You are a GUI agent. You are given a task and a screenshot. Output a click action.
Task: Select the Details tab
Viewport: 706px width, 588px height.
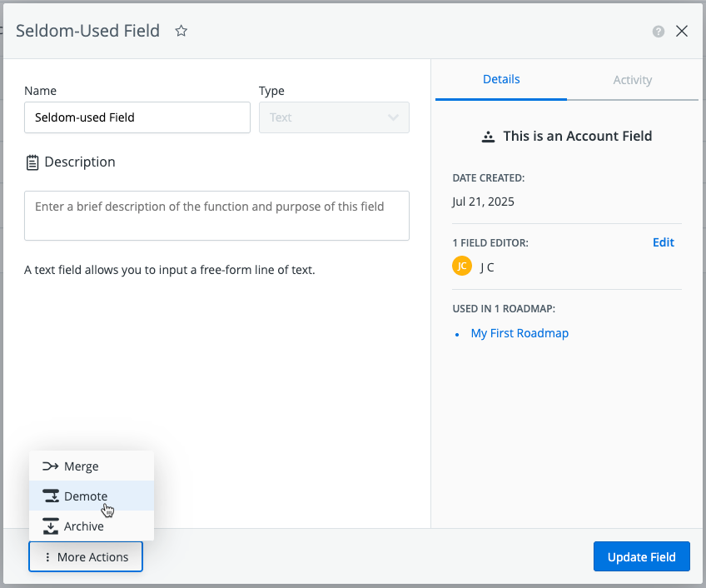(501, 79)
